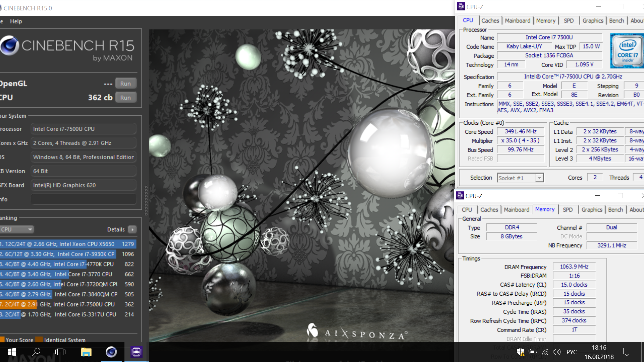
Task: Check battery status tray icon
Action: point(533,352)
